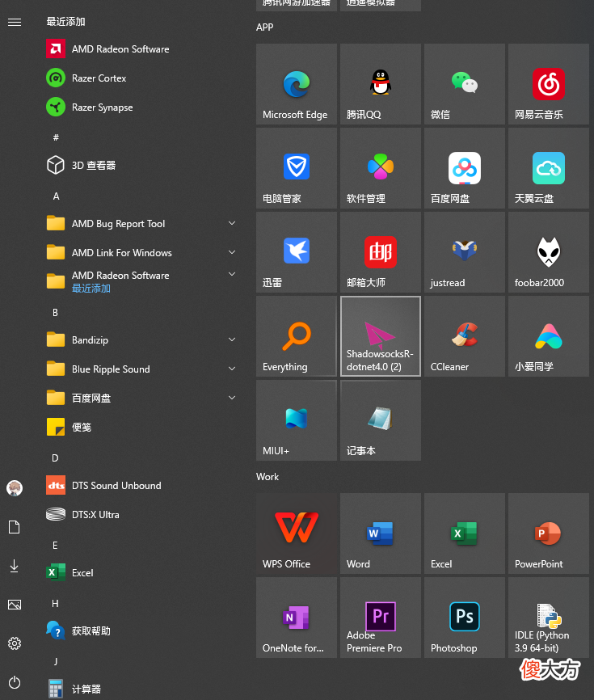The image size is (594, 700).
Task: Click the # letter index header
Action: pyautogui.click(x=56, y=137)
